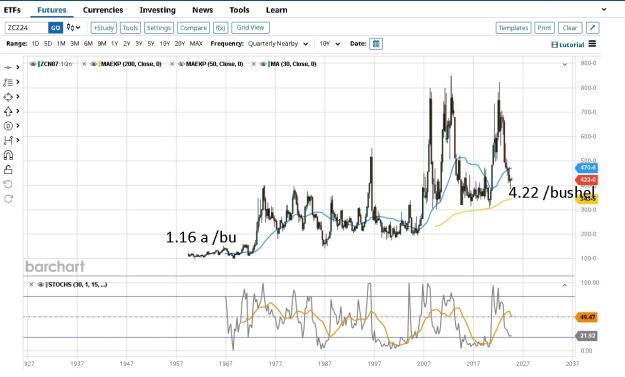The image size is (625, 377).
Task: Set range to MAX
Action: [x=196, y=44]
